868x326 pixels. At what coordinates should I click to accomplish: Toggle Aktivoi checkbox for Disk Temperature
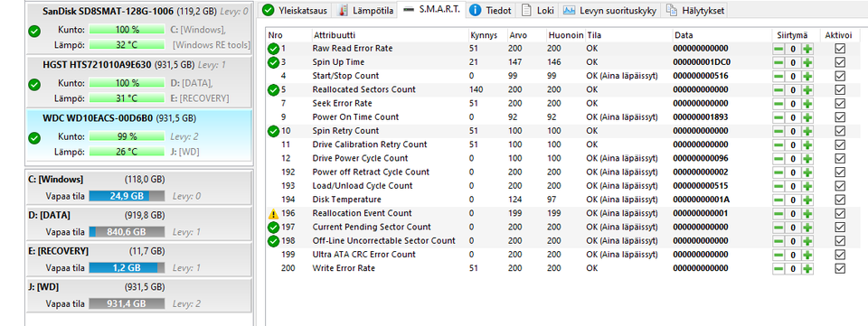point(840,200)
